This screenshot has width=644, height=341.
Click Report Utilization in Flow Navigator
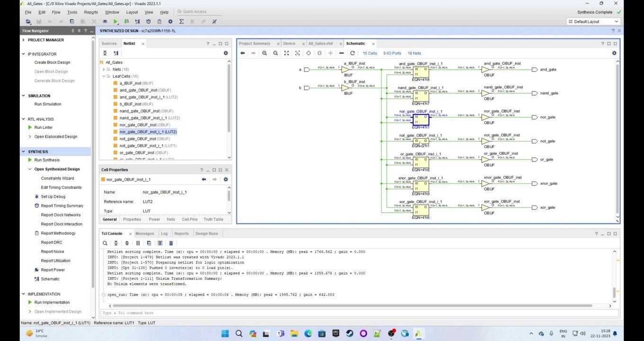55,260
